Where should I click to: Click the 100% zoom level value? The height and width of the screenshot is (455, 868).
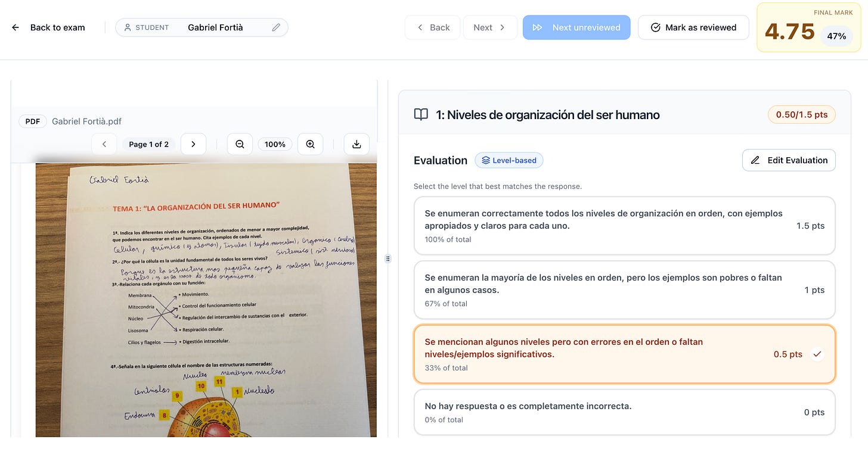(x=275, y=144)
